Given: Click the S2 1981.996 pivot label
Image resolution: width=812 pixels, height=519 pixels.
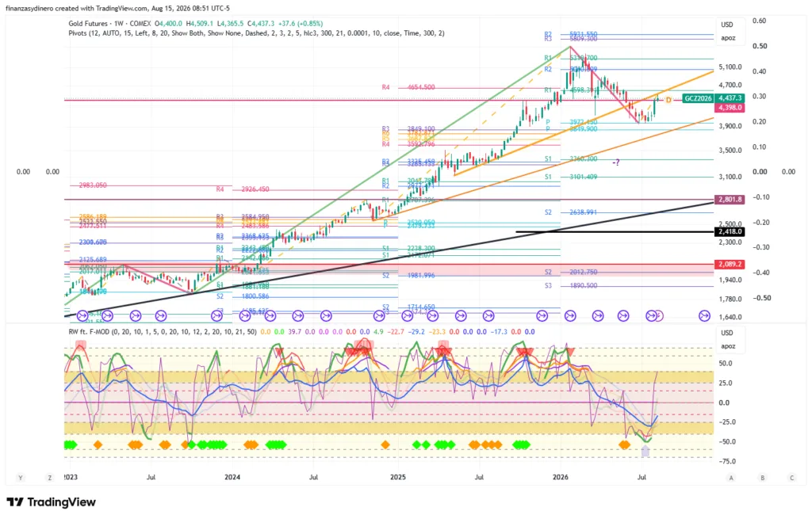Looking at the screenshot, I should click(408, 275).
